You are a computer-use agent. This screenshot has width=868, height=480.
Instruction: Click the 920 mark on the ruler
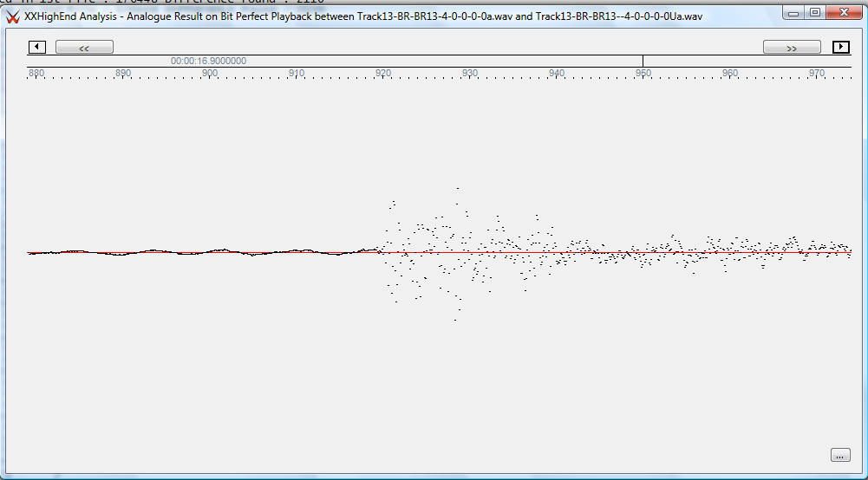tap(383, 73)
